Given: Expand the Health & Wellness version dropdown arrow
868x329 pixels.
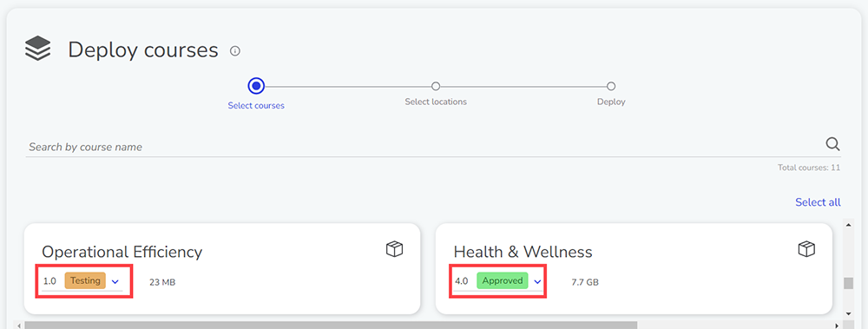Looking at the screenshot, I should [x=537, y=281].
